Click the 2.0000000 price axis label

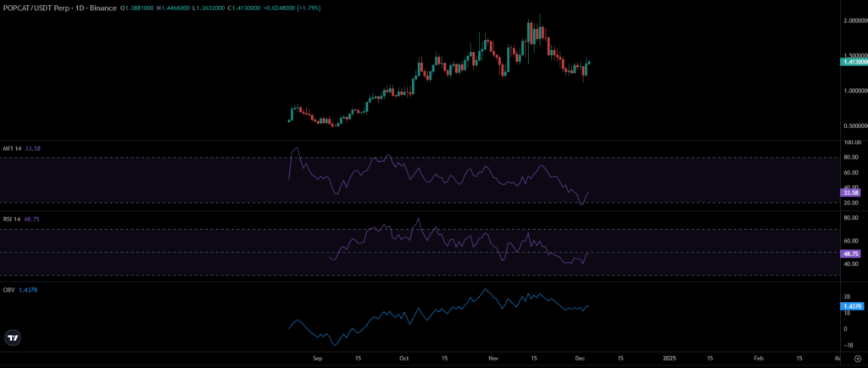(x=854, y=20)
